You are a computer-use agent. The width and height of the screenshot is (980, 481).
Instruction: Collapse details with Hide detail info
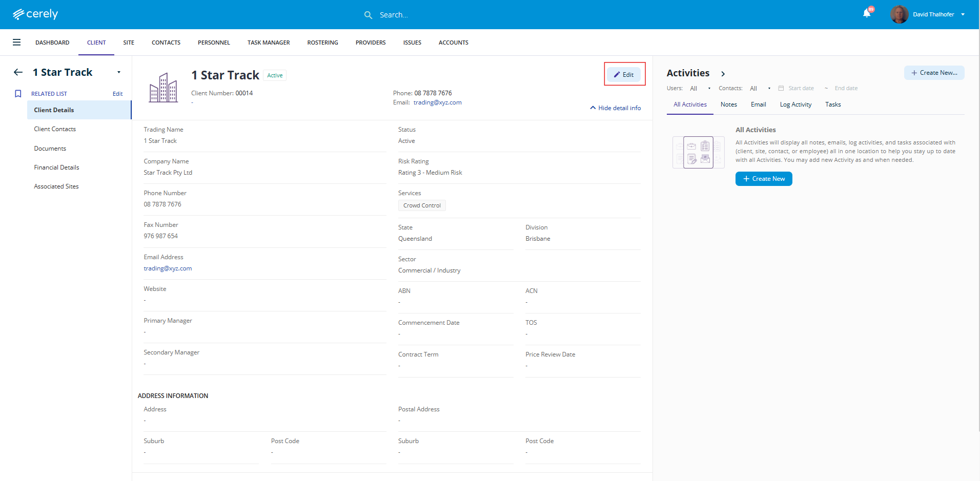[615, 108]
